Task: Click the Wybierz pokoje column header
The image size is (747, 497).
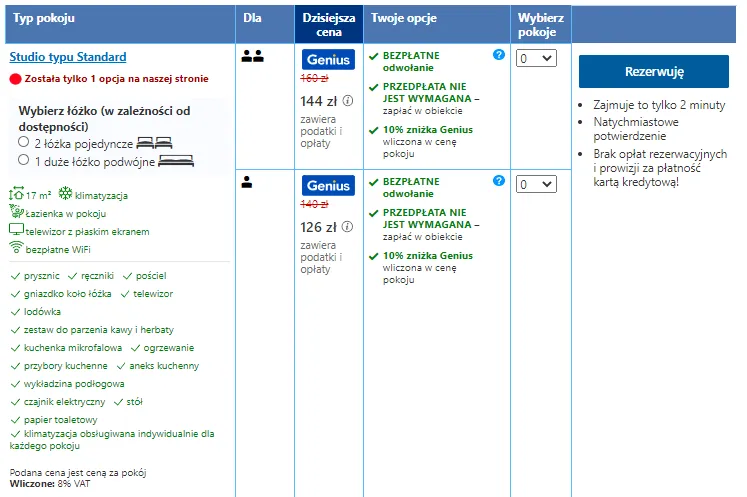Action: (541, 25)
